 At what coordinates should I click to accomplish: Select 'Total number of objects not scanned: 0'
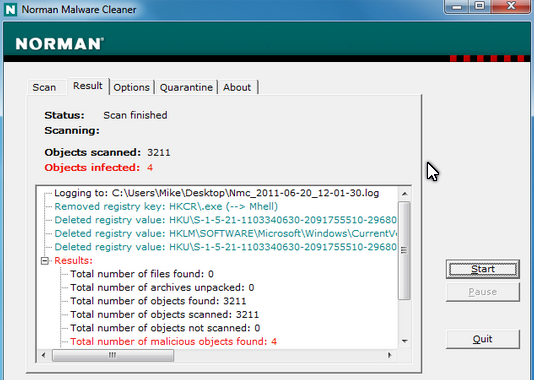coord(165,328)
